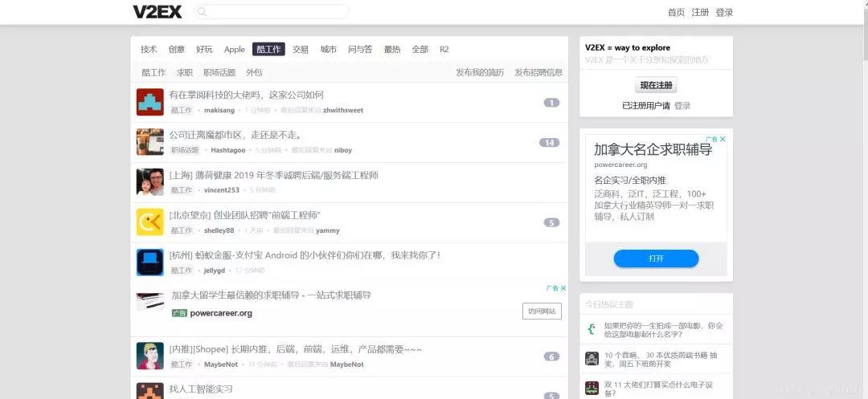Switch to the 创意 tab
868x399 pixels.
177,49
